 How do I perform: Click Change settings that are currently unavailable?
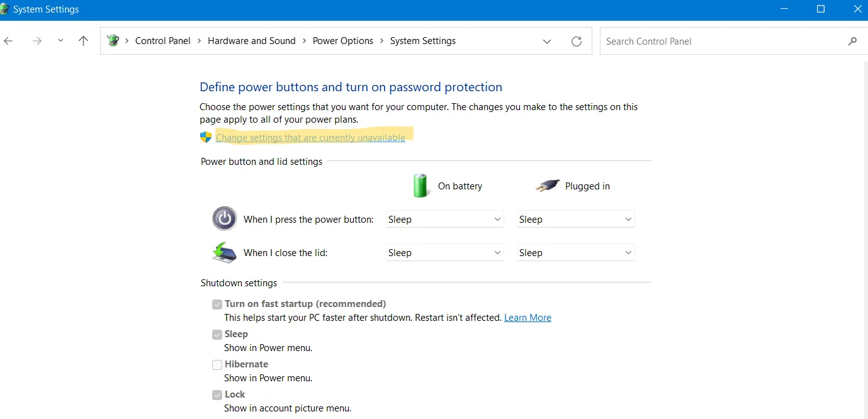[x=311, y=137]
